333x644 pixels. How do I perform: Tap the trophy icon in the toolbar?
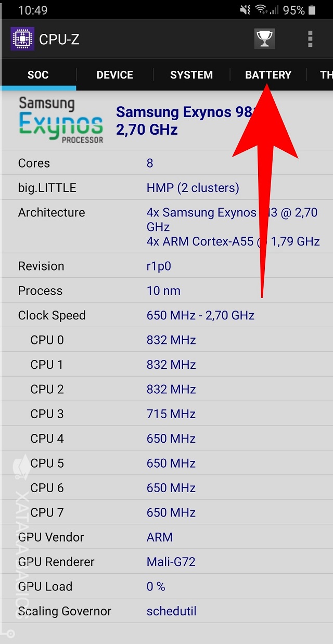pos(264,39)
